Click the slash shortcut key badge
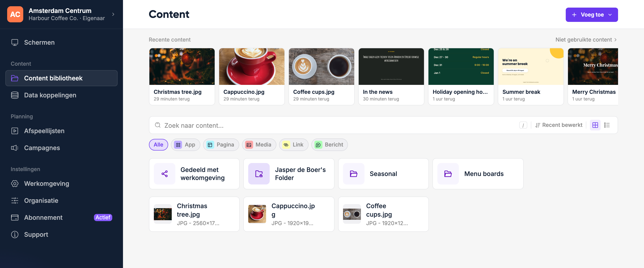644x268 pixels. [x=523, y=125]
